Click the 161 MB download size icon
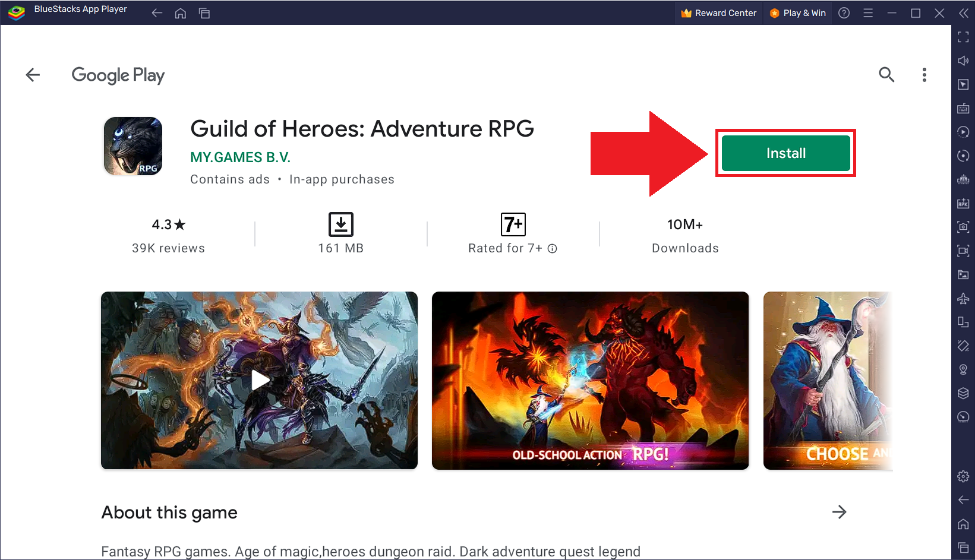Viewport: 975px width, 560px height. pos(341,224)
